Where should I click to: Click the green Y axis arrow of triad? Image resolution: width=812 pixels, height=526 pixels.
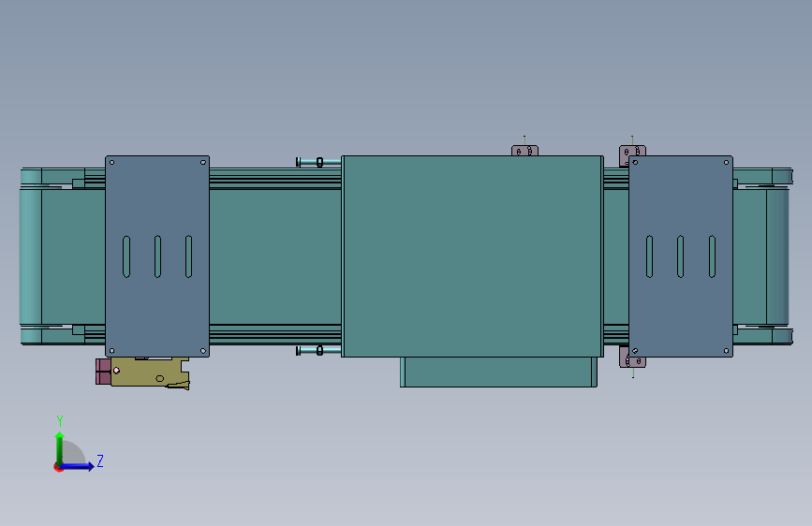[60, 448]
